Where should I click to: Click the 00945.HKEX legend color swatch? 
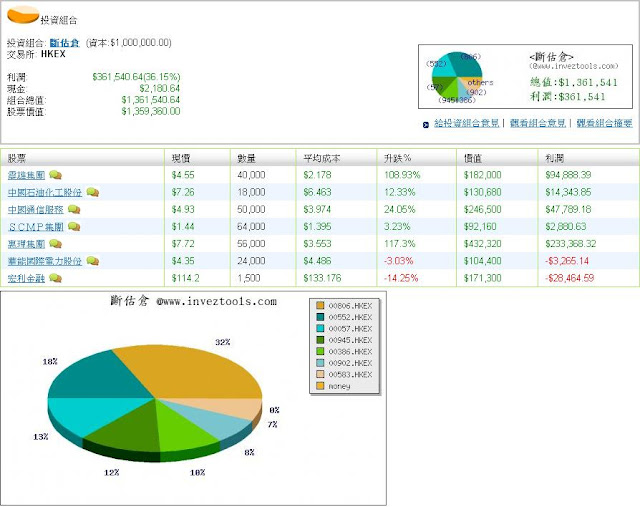click(x=320, y=340)
